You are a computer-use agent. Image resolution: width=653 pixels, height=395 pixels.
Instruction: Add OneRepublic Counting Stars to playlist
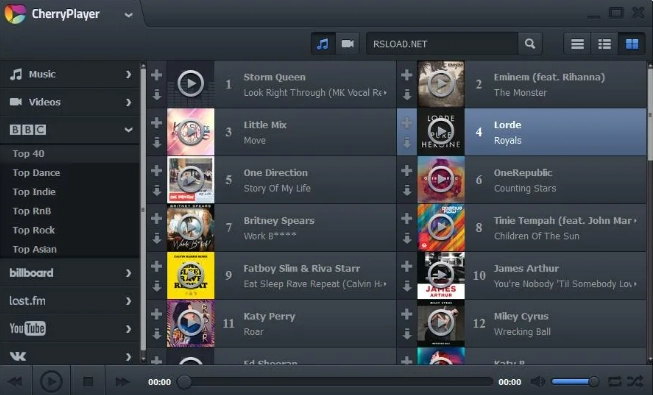point(406,170)
